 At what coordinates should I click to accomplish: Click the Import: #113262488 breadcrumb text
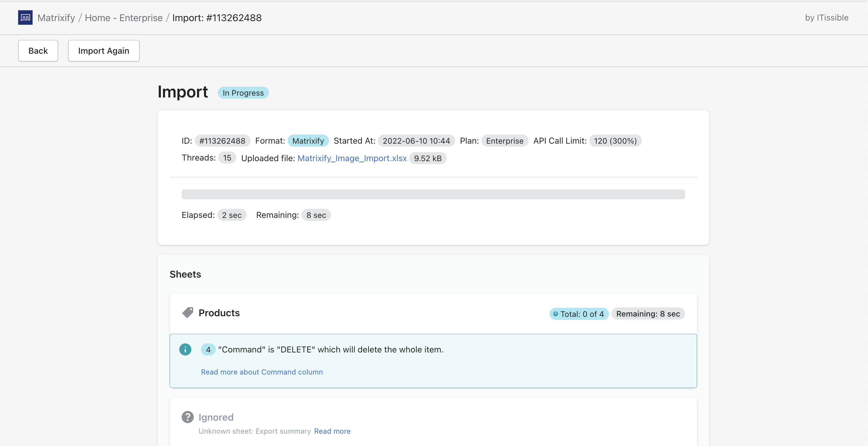217,18
